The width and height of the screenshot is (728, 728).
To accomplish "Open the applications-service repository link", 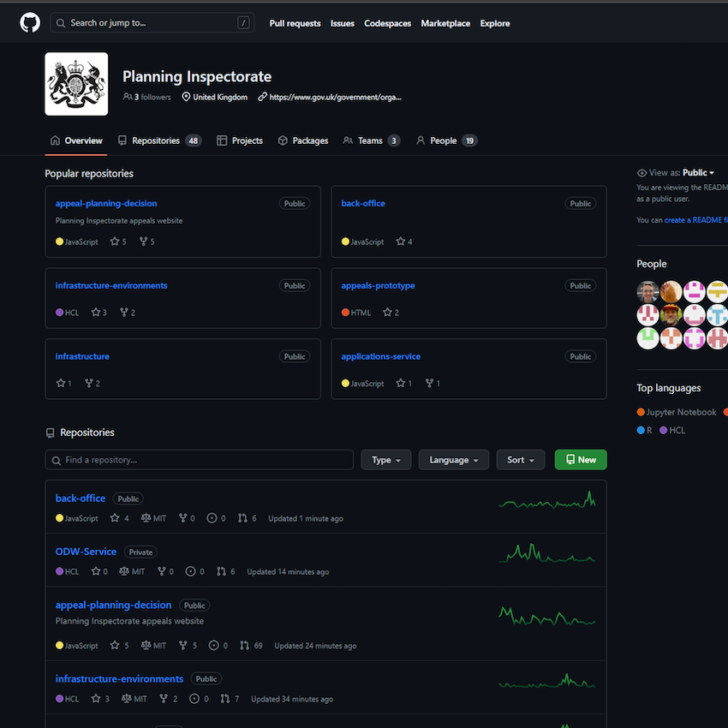I will click(x=381, y=356).
